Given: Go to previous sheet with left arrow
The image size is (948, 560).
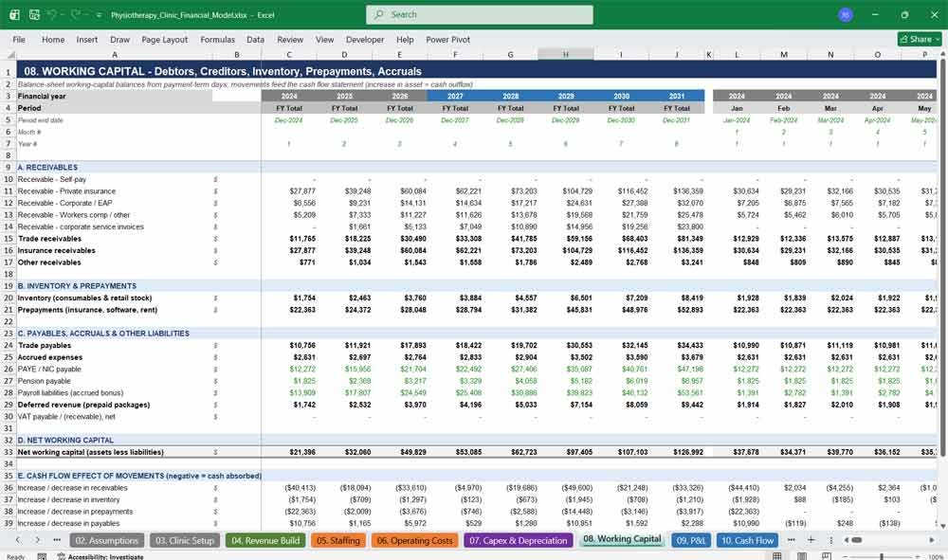Looking at the screenshot, I should [18, 540].
